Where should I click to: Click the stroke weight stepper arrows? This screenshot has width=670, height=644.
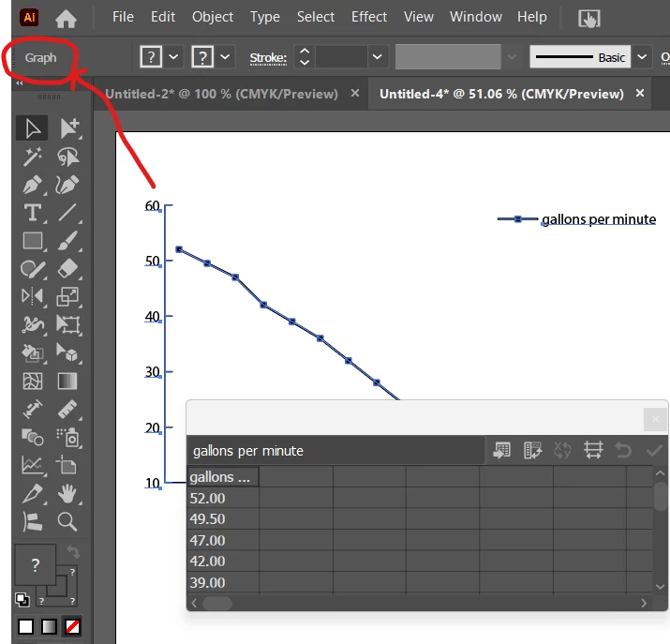point(305,56)
